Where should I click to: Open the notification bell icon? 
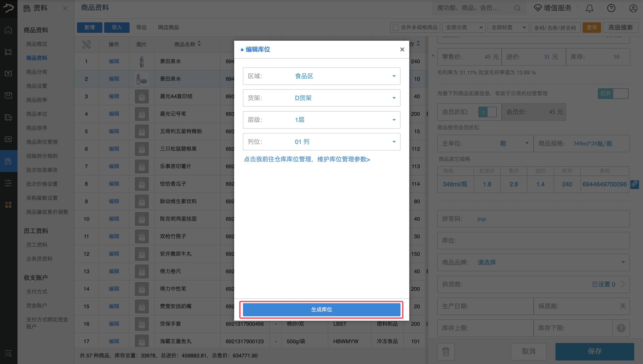coord(589,8)
